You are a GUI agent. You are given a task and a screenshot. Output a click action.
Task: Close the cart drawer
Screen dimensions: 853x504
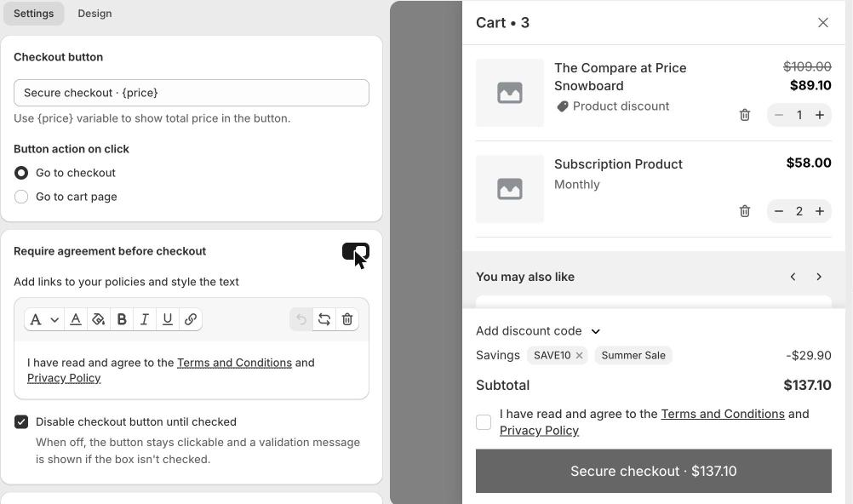(x=823, y=22)
